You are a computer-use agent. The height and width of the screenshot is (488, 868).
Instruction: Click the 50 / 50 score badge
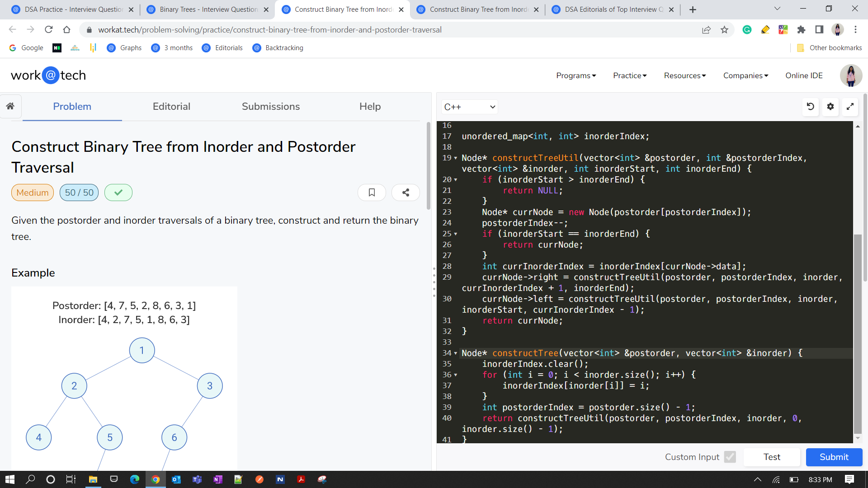click(x=79, y=192)
